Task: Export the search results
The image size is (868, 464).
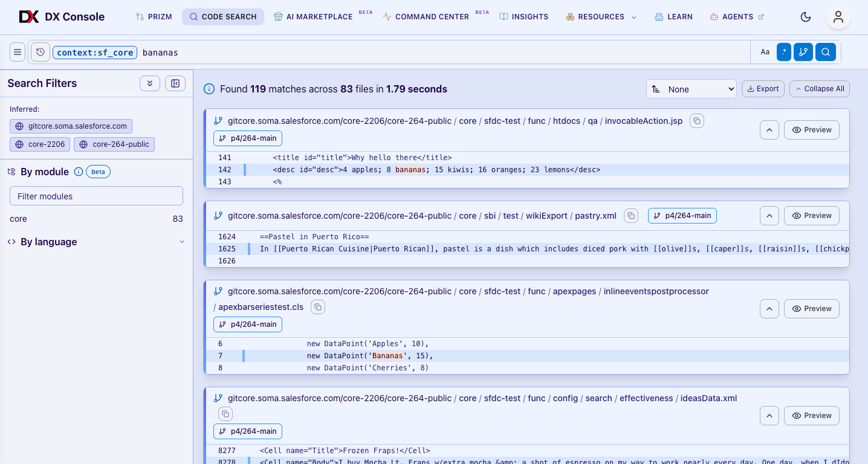Action: click(x=763, y=89)
